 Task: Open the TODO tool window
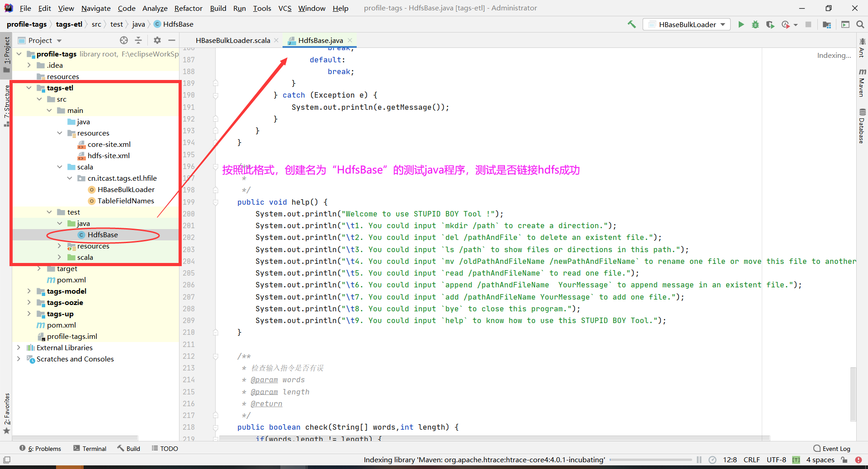click(x=165, y=448)
